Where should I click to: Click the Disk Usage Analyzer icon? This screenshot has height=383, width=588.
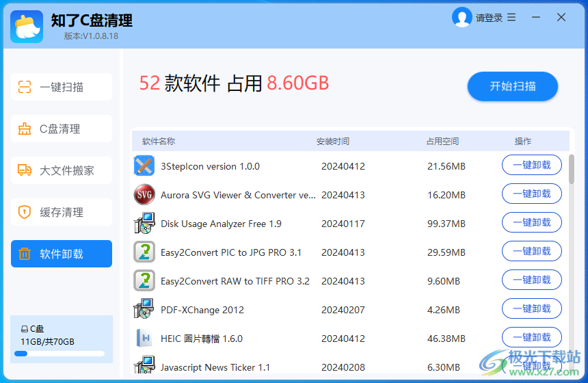click(x=144, y=223)
